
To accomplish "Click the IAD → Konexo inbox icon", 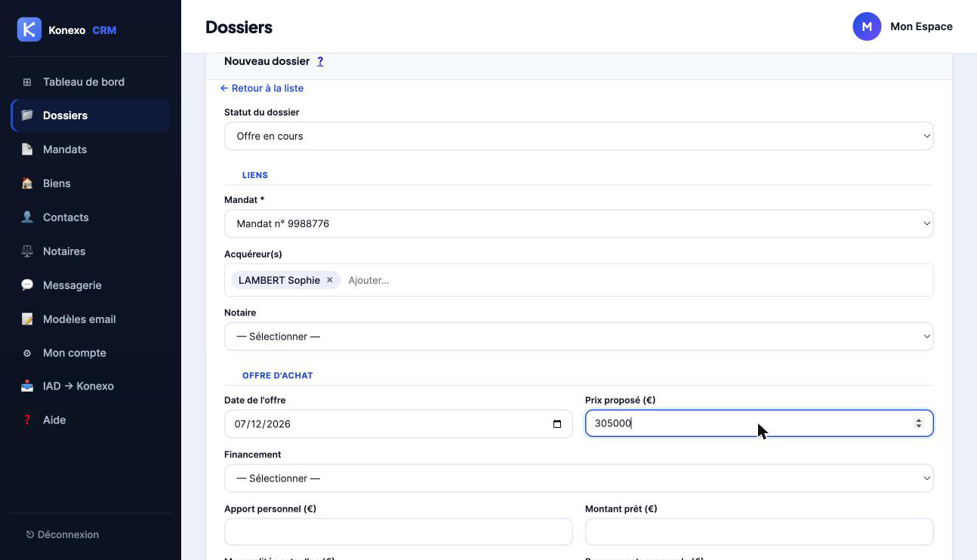I will [27, 386].
